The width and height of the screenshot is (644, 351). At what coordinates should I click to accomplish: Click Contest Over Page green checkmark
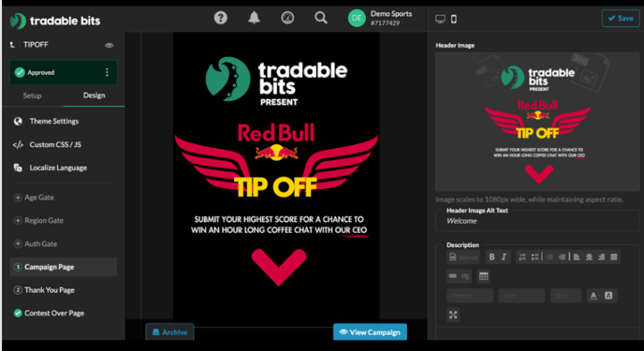coord(18,313)
